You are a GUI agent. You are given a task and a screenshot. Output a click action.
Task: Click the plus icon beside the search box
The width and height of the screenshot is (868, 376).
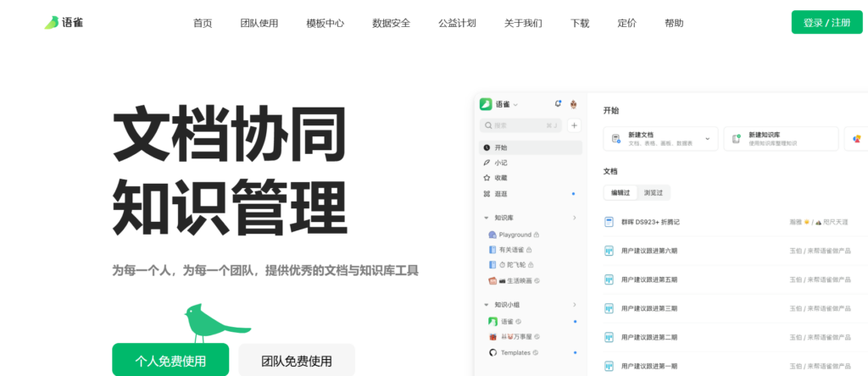(574, 125)
